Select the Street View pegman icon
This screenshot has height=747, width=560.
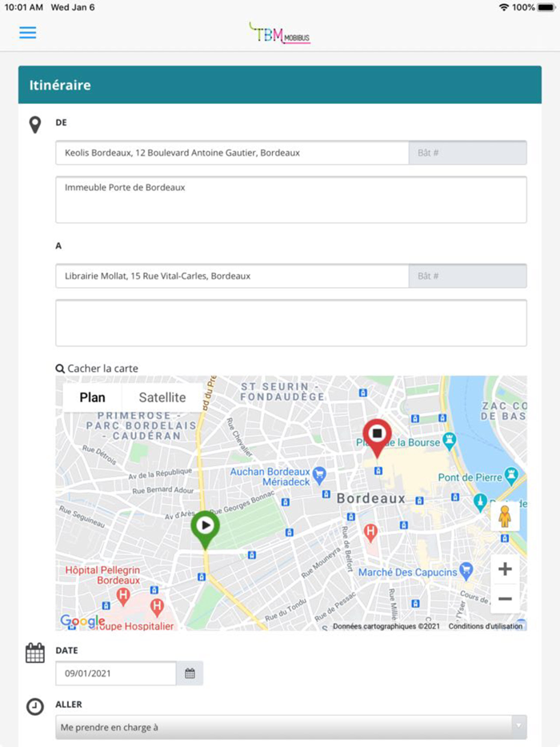pos(505,517)
